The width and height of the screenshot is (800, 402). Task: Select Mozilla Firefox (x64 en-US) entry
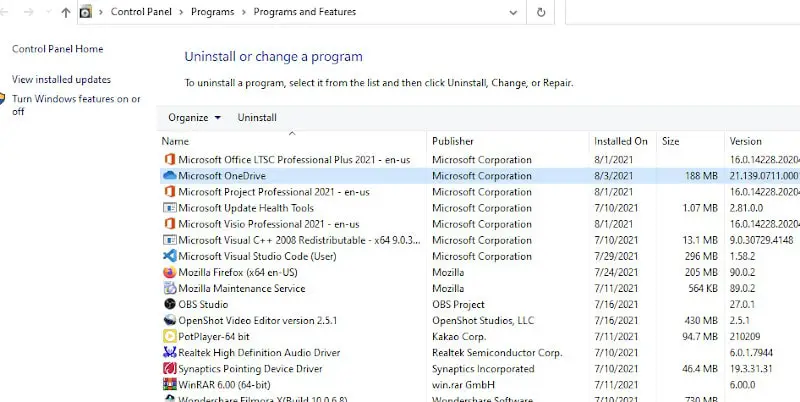(238, 272)
